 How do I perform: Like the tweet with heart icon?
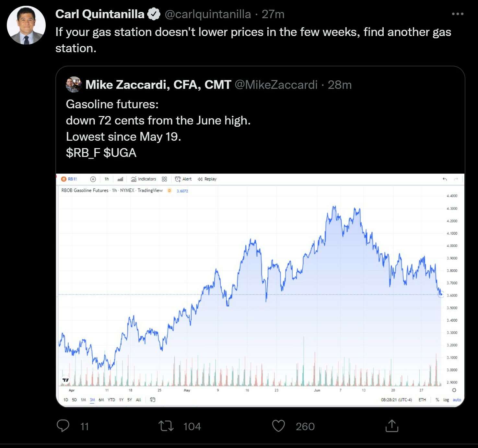[x=278, y=426]
